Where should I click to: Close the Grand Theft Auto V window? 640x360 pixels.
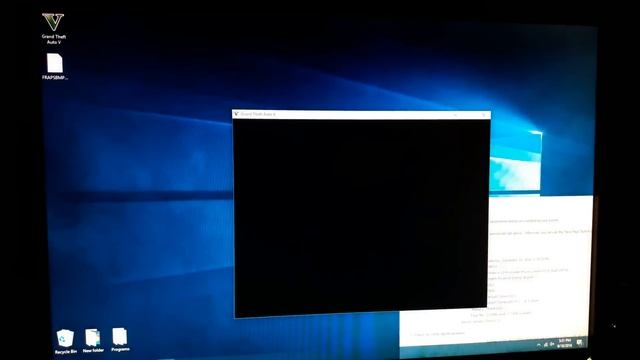[x=484, y=115]
